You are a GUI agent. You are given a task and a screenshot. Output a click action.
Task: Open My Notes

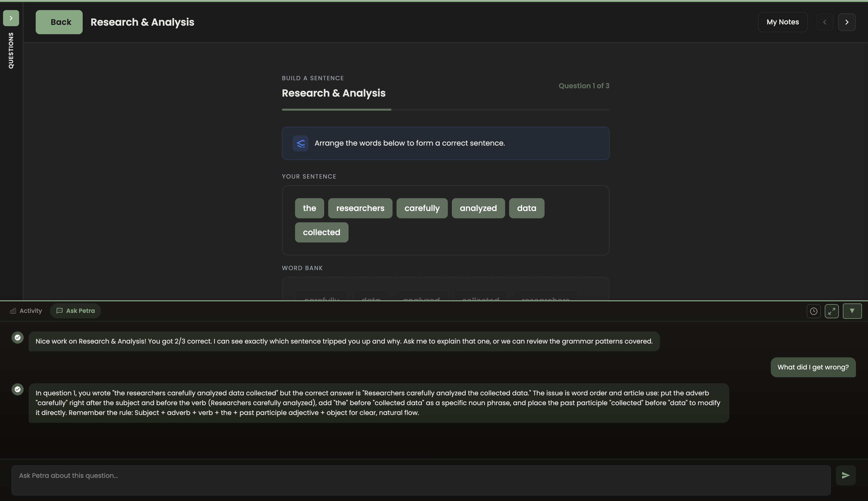(x=783, y=22)
